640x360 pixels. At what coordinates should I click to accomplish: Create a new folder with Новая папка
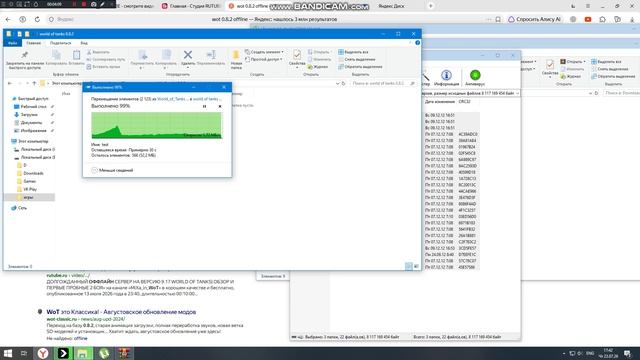236,60
